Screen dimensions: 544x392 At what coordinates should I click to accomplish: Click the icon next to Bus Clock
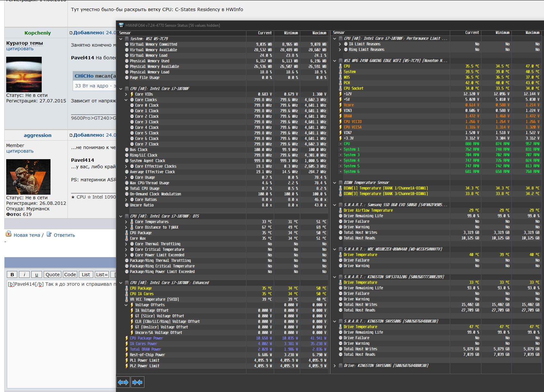[x=127, y=150]
